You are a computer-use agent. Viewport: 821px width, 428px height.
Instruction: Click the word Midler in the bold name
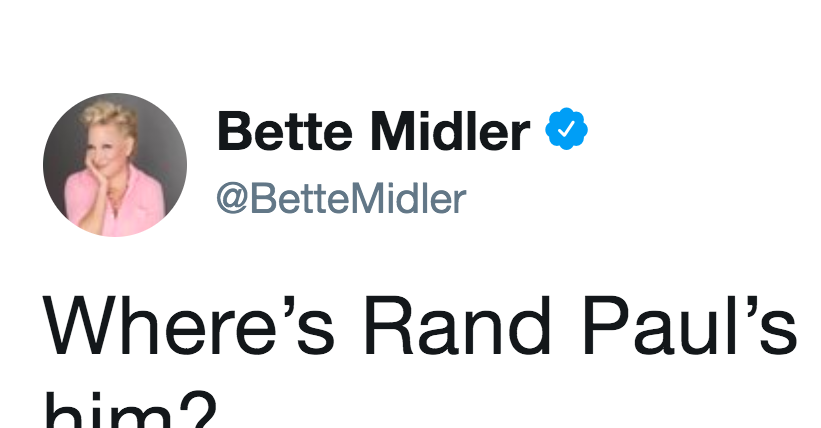(x=450, y=131)
